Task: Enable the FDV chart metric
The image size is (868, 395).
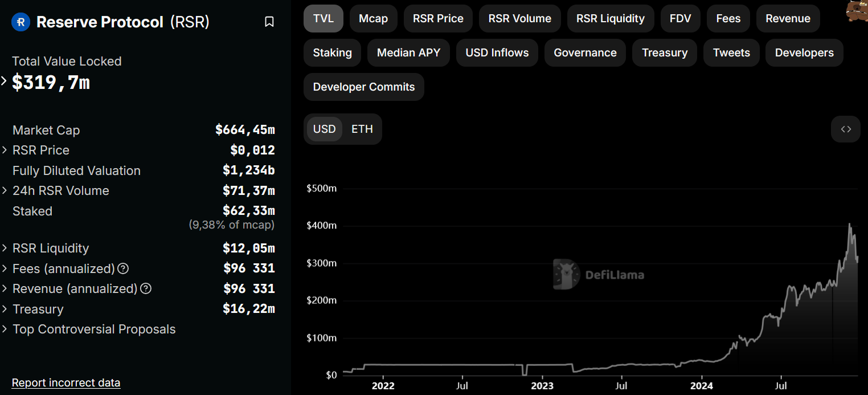Action: pos(681,19)
